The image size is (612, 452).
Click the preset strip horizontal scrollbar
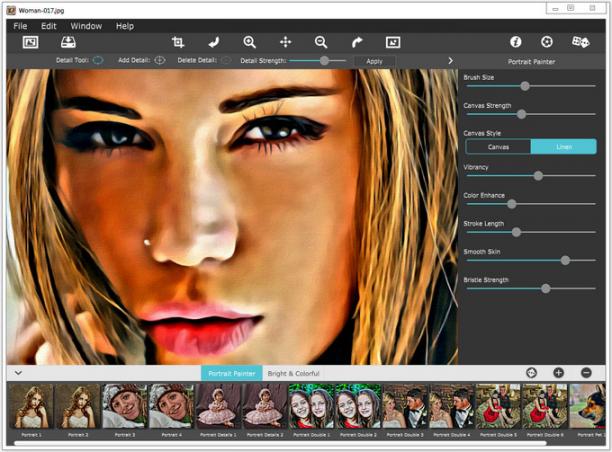tap(280, 443)
